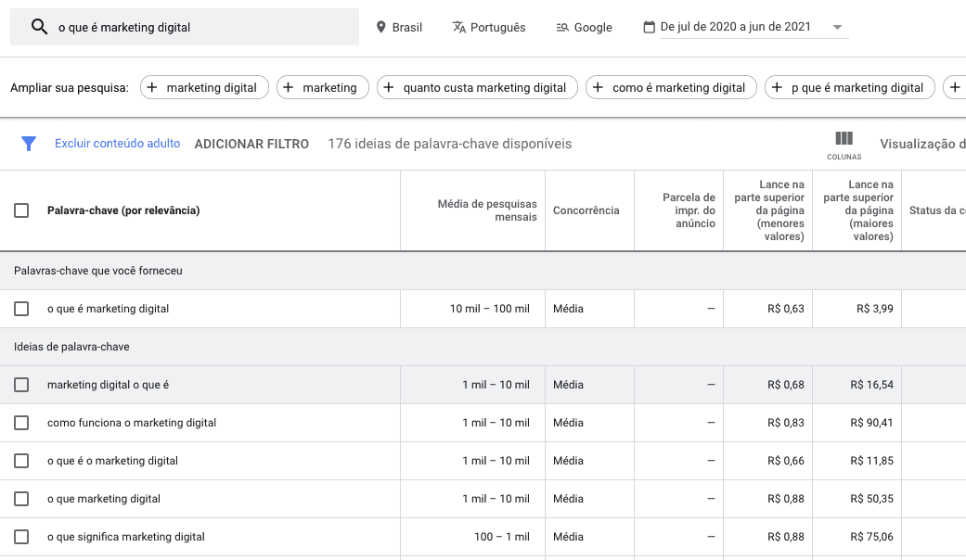Click inside the keyword search field
The height and width of the screenshot is (560, 966).
[x=186, y=27]
